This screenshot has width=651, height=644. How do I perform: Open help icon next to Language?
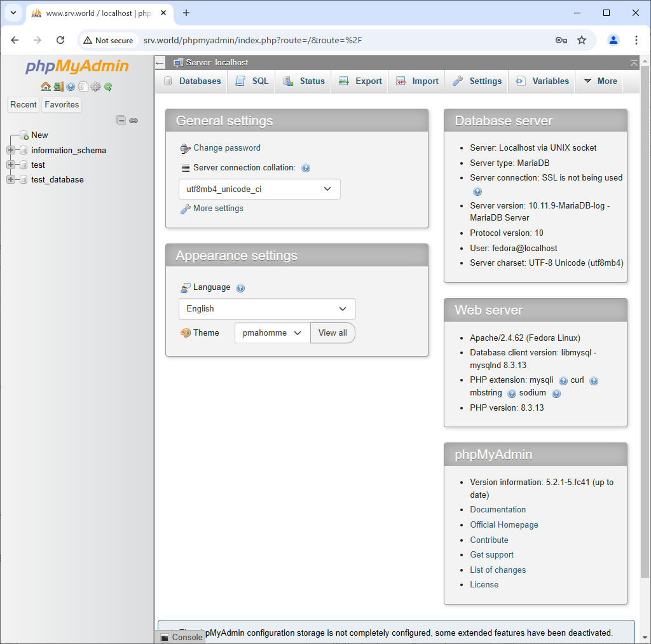(x=240, y=288)
